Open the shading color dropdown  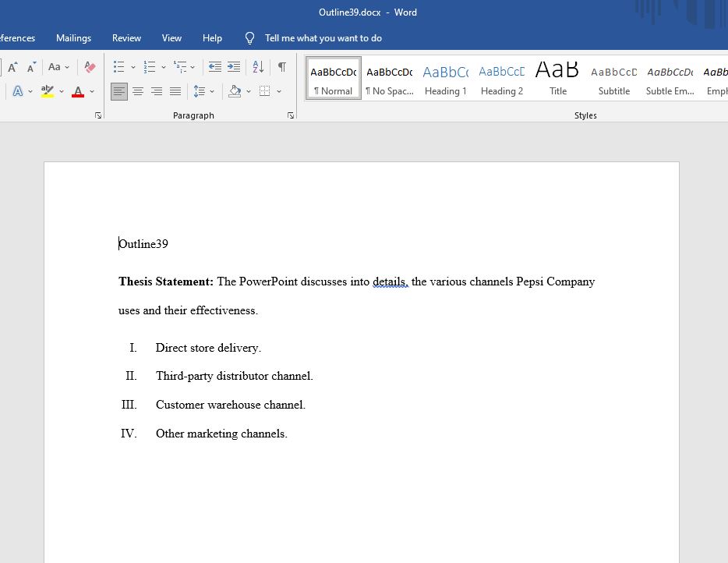[249, 91]
